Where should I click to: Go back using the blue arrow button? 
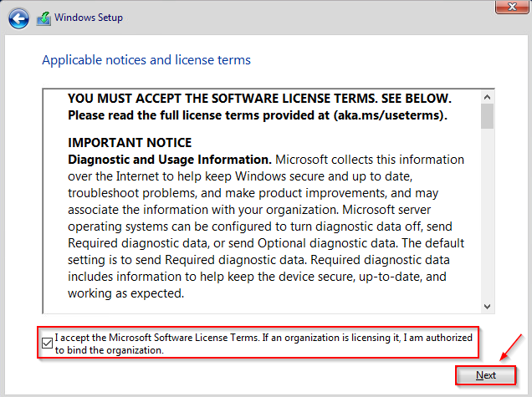pos(18,18)
